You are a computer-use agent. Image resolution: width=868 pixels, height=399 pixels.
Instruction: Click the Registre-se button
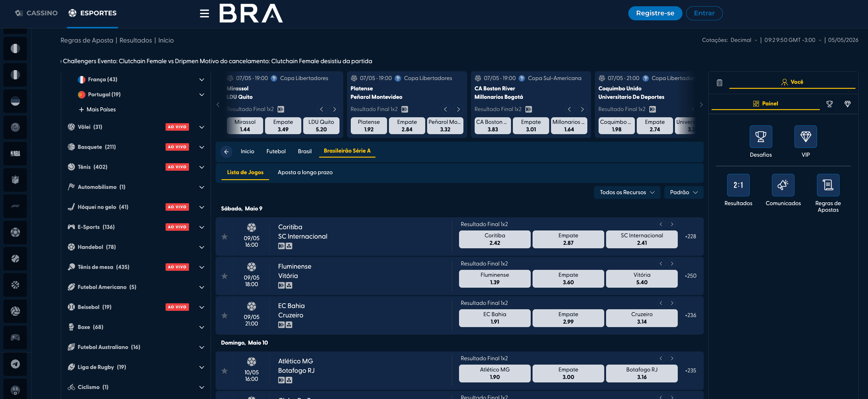655,13
